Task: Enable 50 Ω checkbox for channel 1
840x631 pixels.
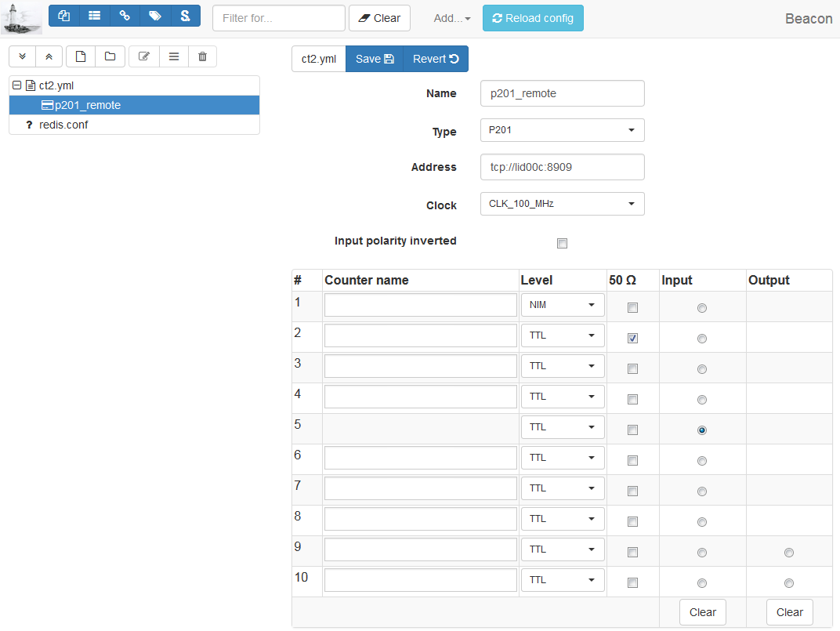Action: click(632, 308)
